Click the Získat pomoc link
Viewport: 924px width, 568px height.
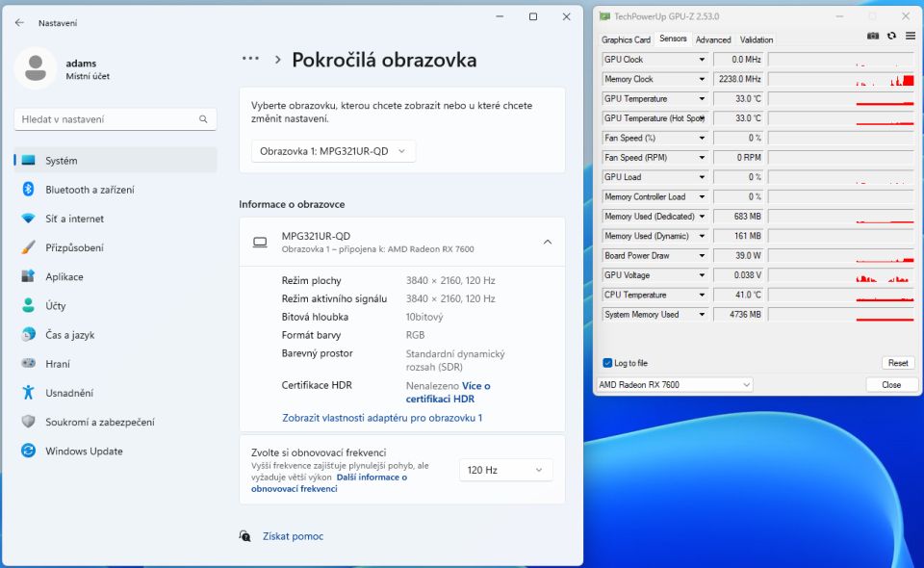pyautogui.click(x=293, y=536)
